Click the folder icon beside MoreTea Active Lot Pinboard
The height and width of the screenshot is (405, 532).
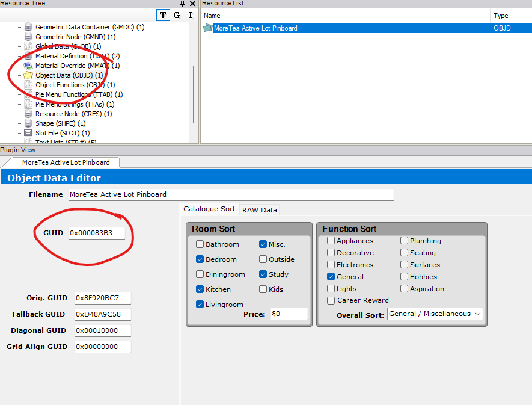coord(208,28)
